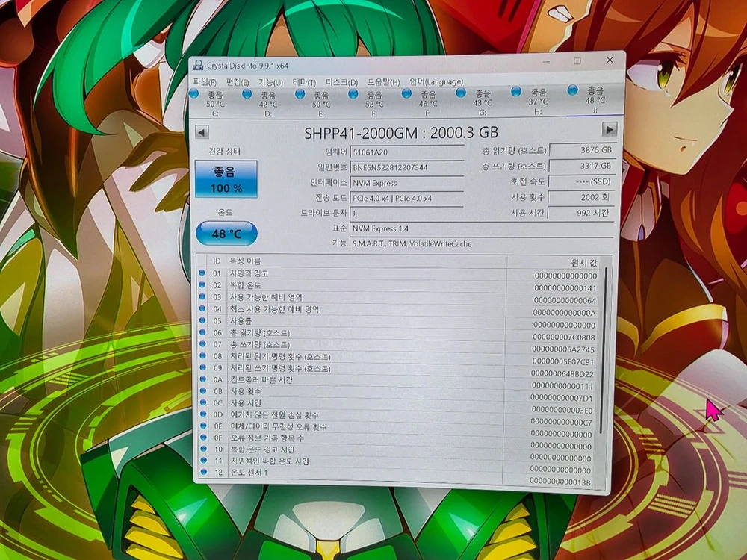Select the J: disk tab at 48 °C
This screenshot has height=560, width=747.
pos(589,100)
